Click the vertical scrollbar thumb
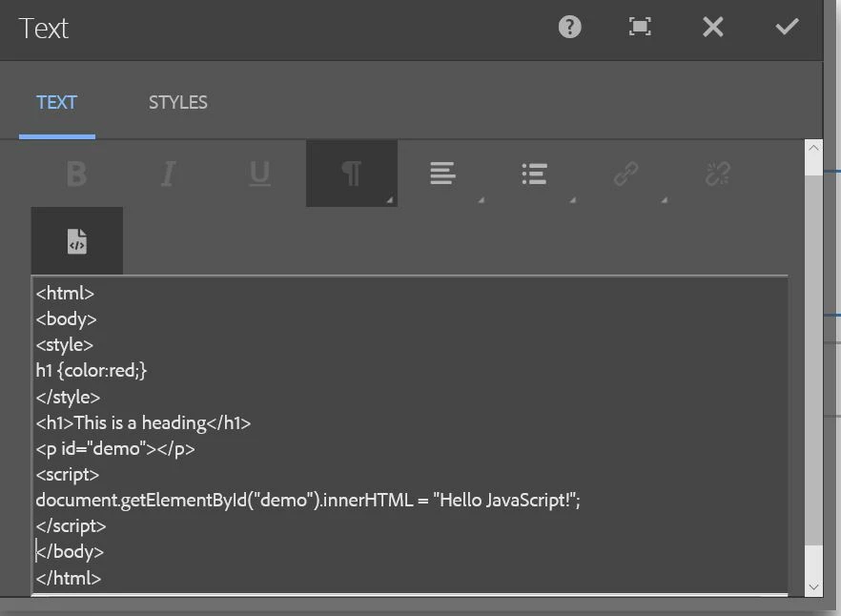The image size is (841, 616). [x=813, y=359]
